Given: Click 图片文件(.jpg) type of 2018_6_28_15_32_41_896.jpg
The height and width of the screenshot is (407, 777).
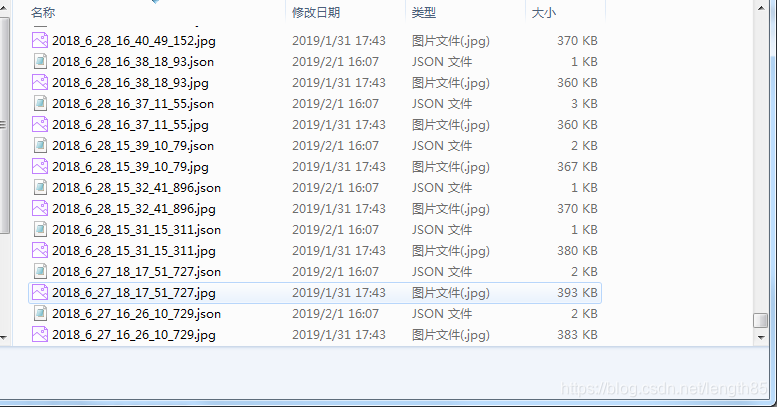Looking at the screenshot, I should coord(450,209).
